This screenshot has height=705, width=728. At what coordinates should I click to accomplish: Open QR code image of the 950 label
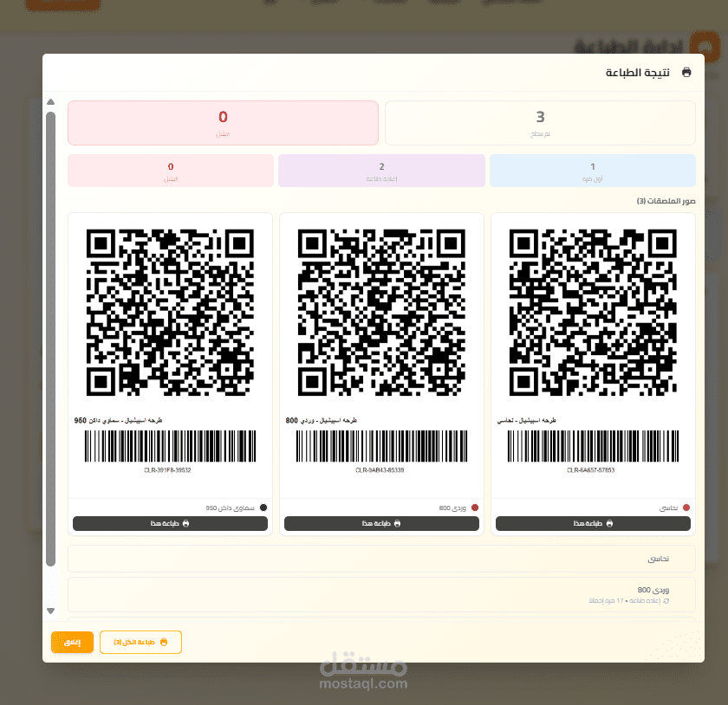point(170,313)
